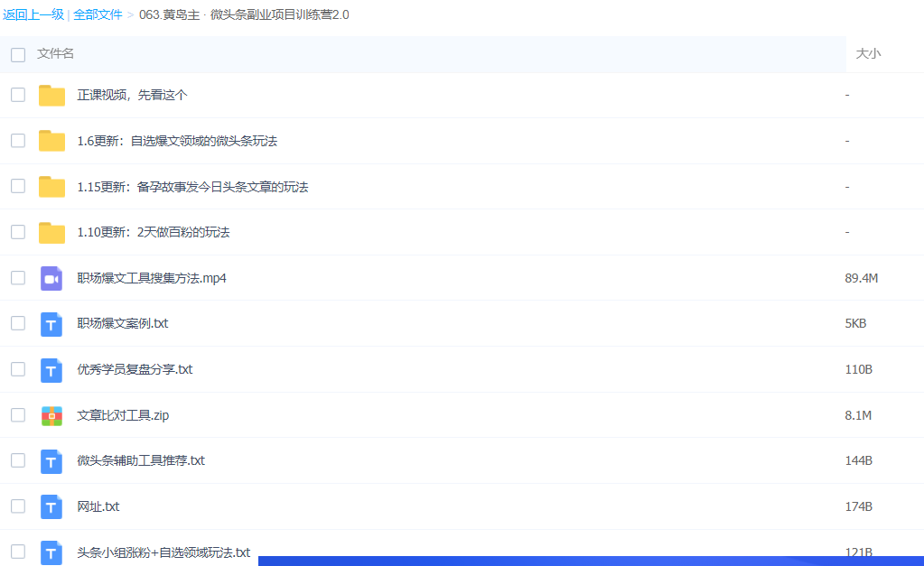Open the video icon for 职场爆文工具搜集方法.mp4
The height and width of the screenshot is (566, 924).
(51, 277)
